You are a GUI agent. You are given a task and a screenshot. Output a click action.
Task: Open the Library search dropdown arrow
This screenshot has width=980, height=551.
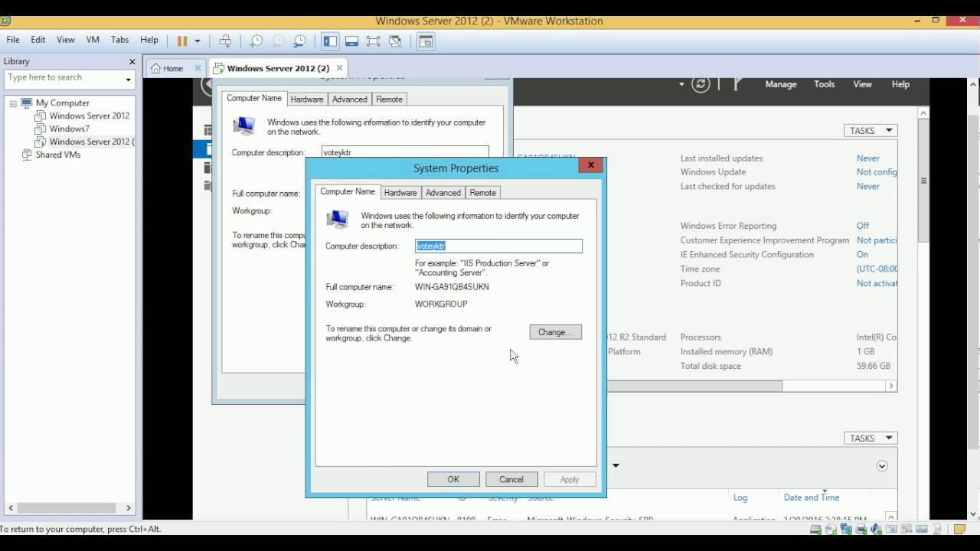click(128, 78)
